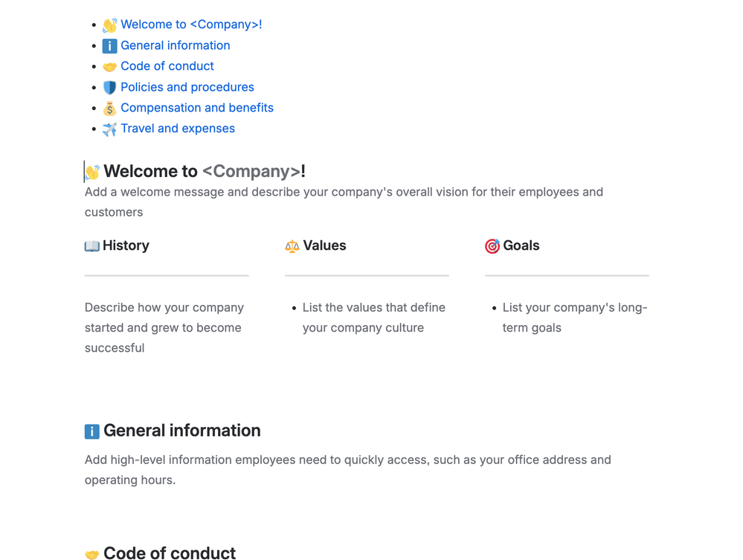Open the Policies and procedures link

[187, 87]
